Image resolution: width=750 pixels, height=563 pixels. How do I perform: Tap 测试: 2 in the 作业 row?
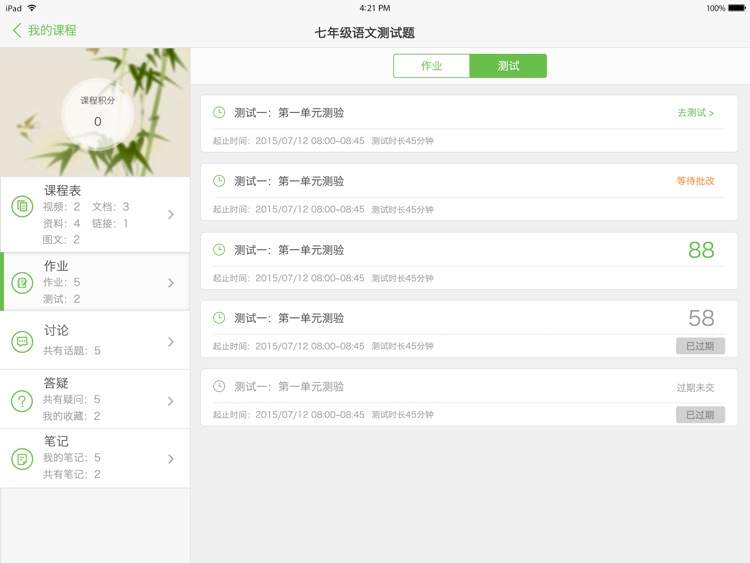(x=61, y=299)
